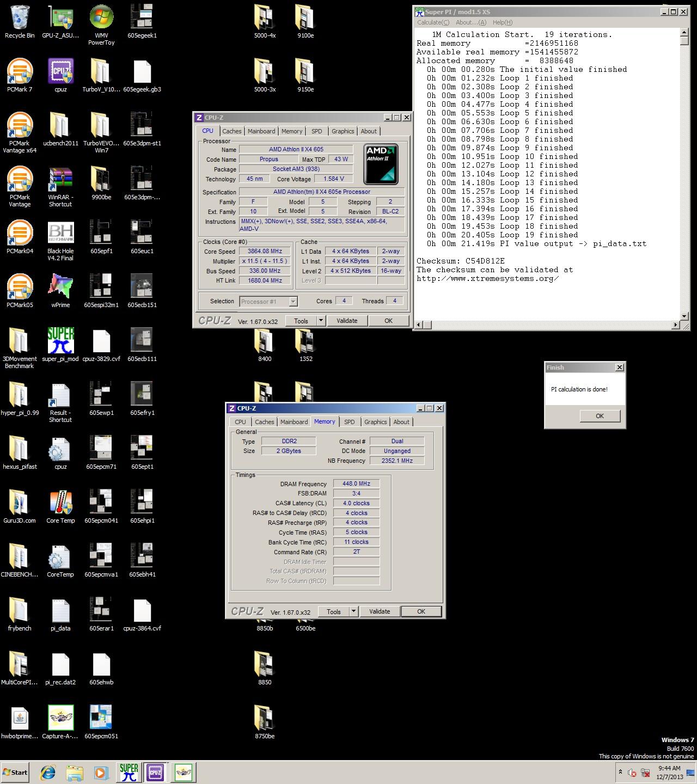This screenshot has width=697, height=784.
Task: Click Super PI horizontal scrollbar right arrow
Action: [676, 325]
